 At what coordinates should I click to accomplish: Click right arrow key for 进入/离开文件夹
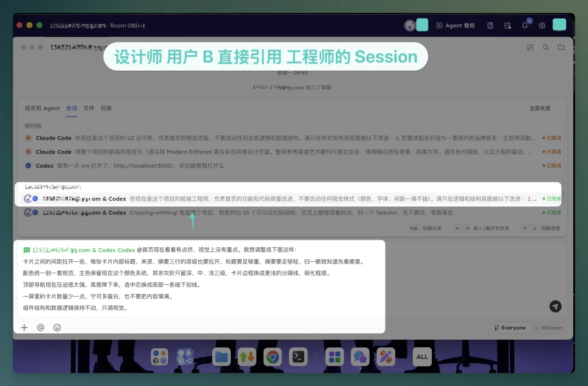point(467,228)
